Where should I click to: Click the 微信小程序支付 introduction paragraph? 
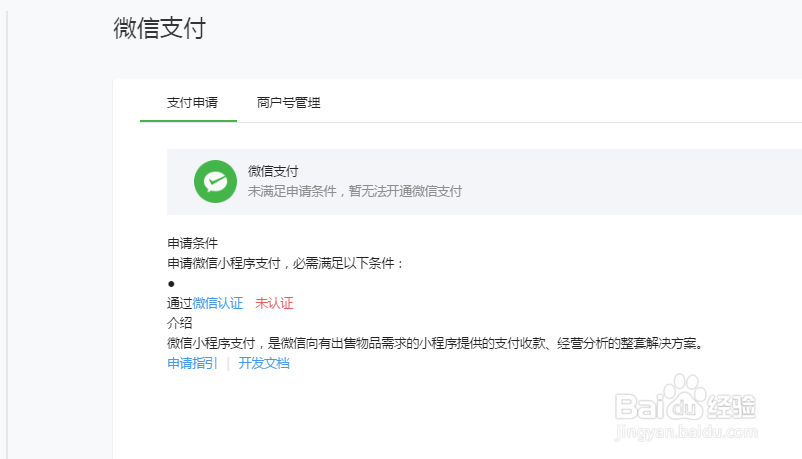tap(436, 343)
